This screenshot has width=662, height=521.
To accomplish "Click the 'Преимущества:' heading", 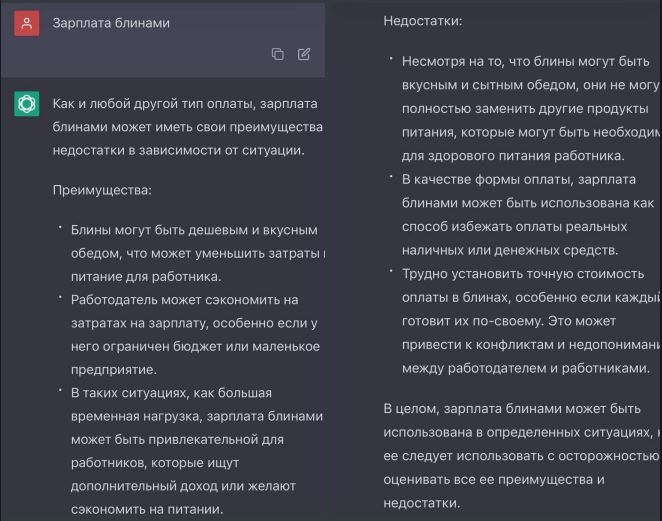I will tap(102, 190).
